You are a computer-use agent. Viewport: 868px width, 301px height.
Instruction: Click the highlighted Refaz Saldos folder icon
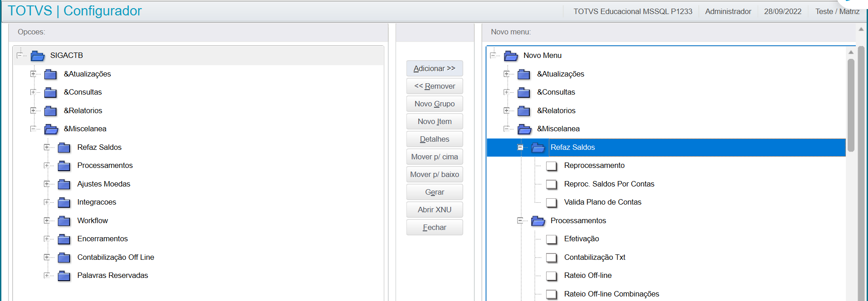point(538,148)
